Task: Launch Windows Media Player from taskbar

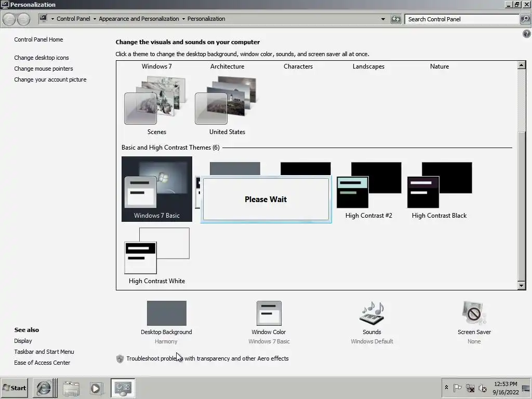Action: (x=96, y=388)
